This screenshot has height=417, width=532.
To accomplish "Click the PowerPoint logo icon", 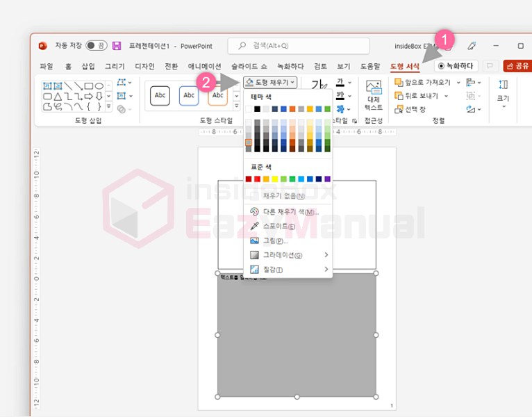I will (43, 45).
